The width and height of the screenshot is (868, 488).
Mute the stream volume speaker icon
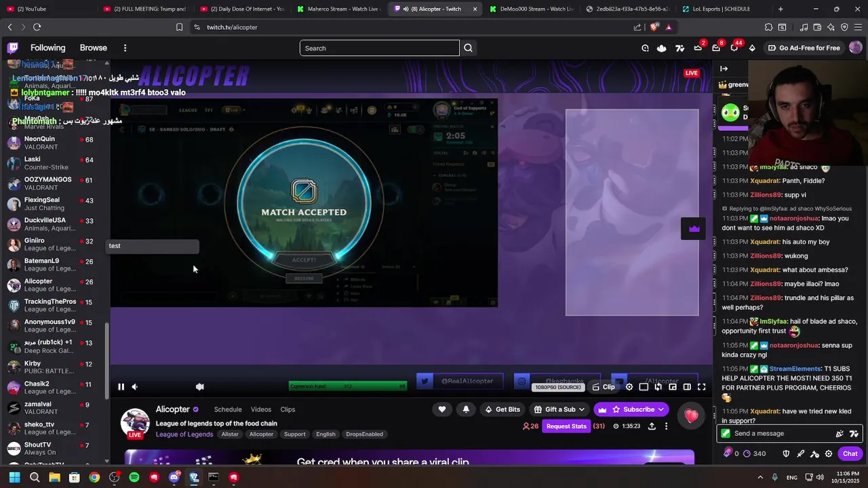pos(134,387)
